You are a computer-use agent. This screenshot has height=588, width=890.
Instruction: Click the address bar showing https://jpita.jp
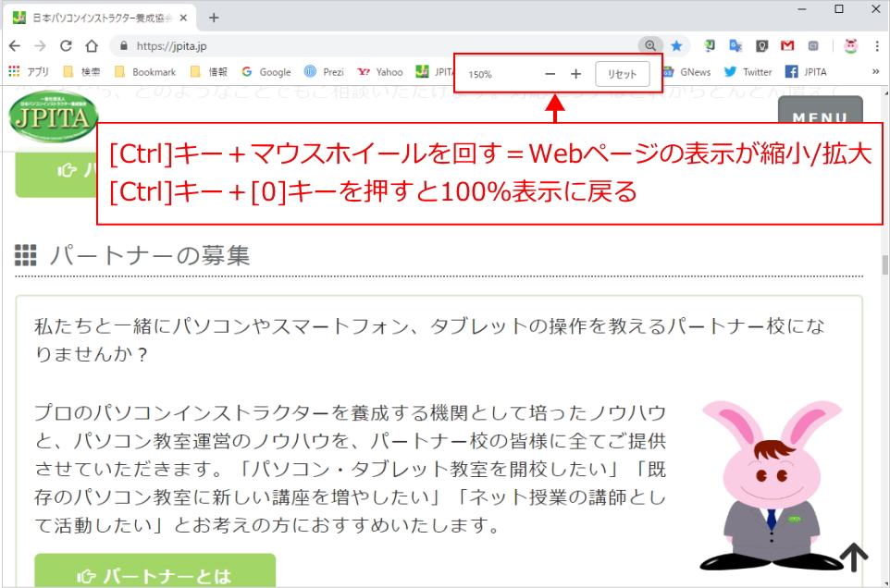click(x=370, y=45)
